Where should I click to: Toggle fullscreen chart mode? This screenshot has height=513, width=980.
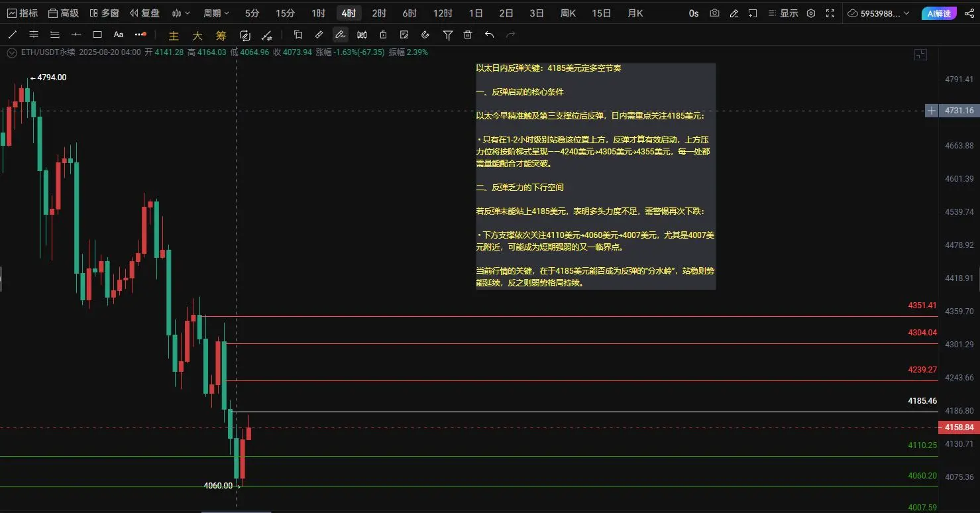pos(830,13)
